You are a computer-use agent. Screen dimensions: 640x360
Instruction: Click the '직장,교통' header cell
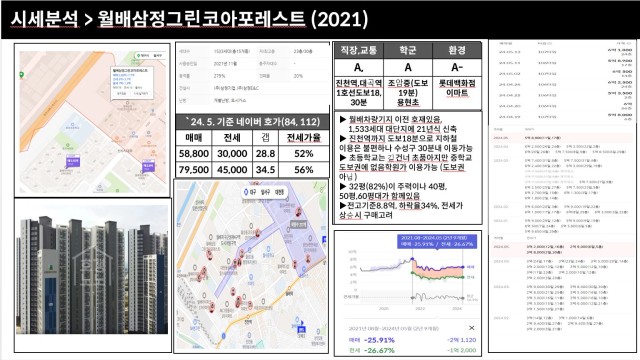(358, 50)
